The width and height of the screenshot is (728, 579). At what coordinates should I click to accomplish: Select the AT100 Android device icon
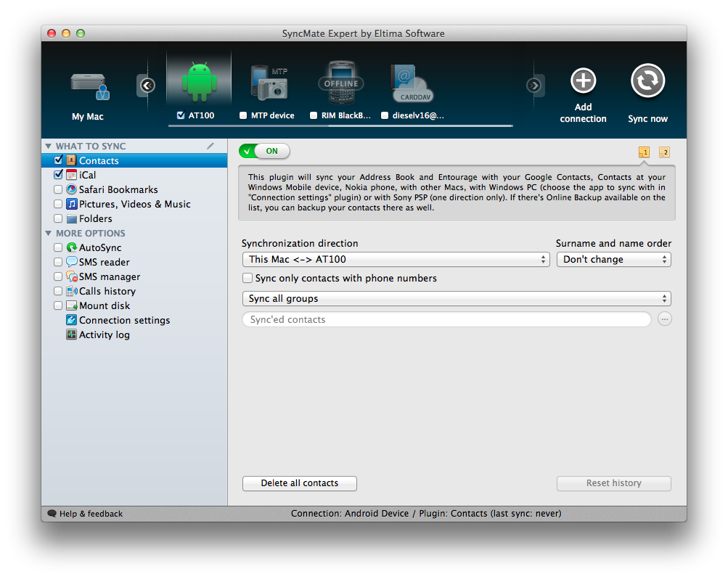point(199,81)
